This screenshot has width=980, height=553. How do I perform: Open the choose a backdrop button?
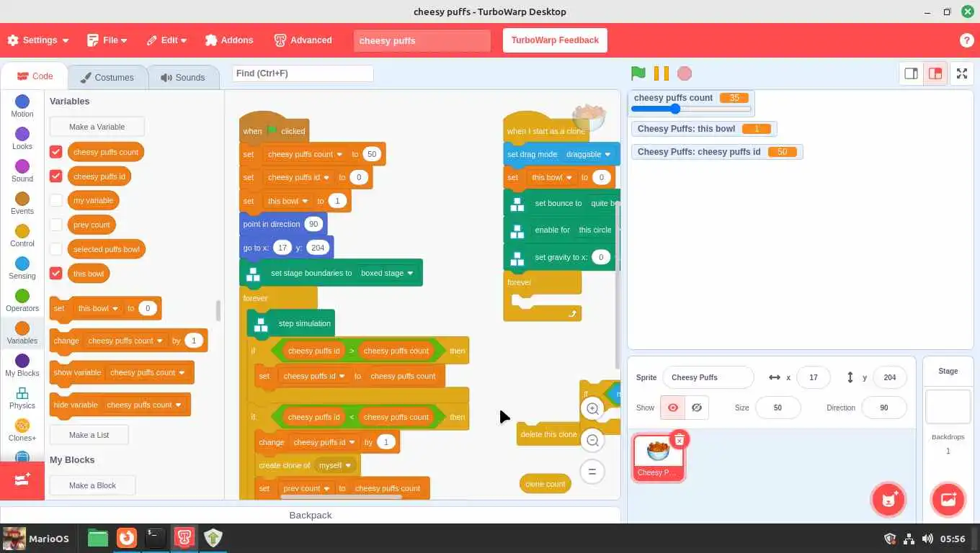[x=948, y=500]
